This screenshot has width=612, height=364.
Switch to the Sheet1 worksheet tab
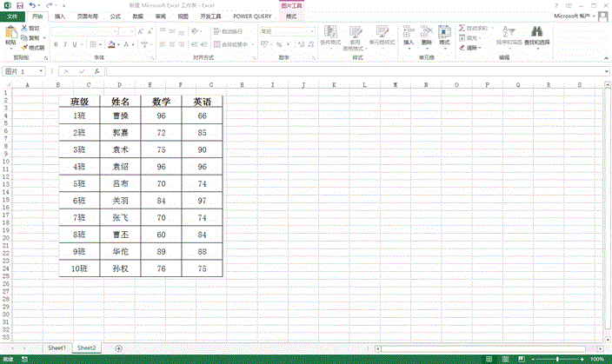[57, 347]
